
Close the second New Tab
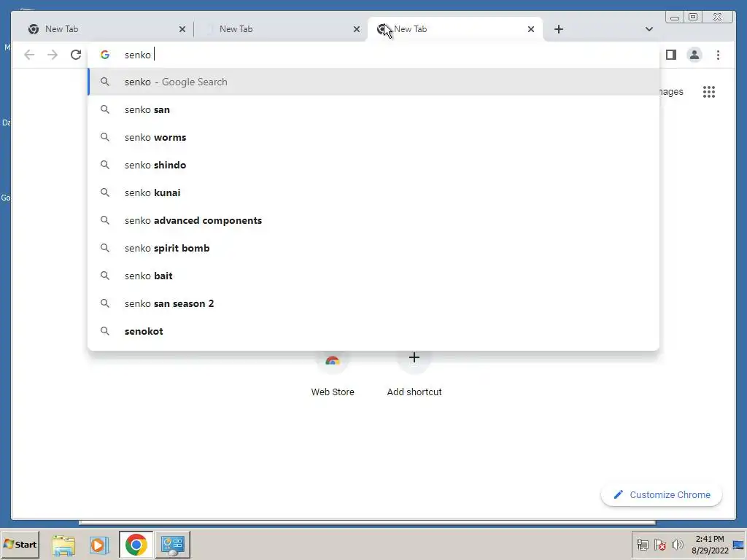356,29
